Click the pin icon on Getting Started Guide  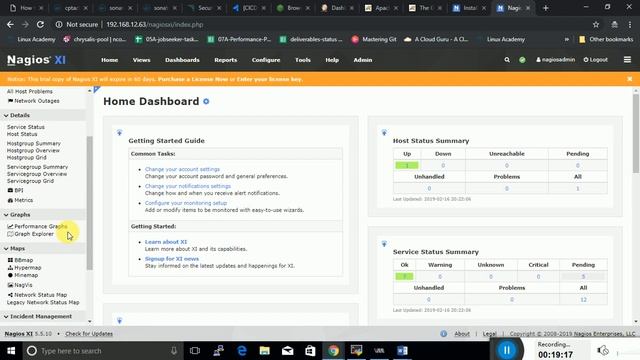120,133
